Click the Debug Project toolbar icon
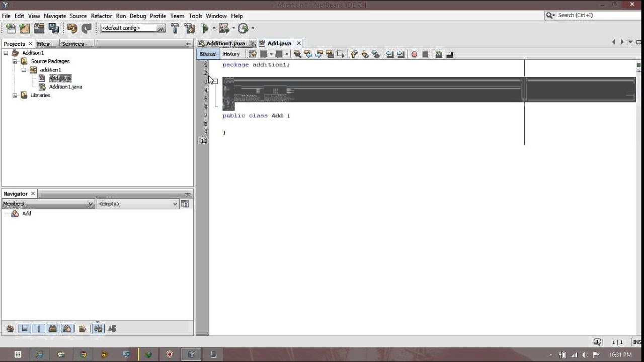The height and width of the screenshot is (362, 644). pos(224,29)
